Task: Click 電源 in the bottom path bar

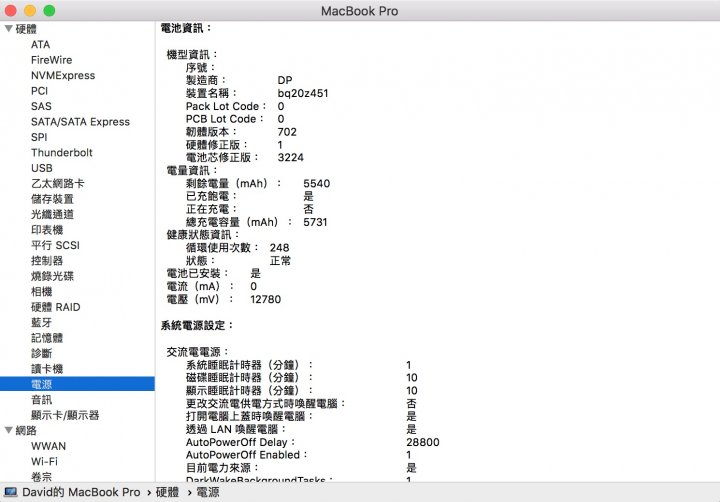Action: (x=208, y=492)
